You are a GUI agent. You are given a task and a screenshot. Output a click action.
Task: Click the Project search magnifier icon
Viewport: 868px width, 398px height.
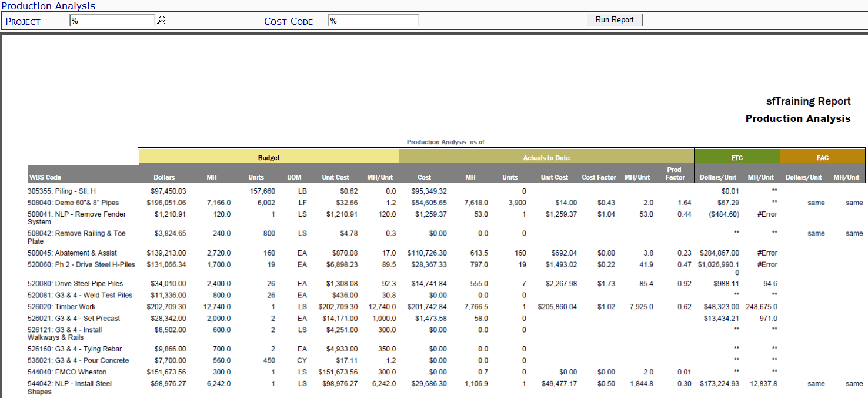(x=160, y=19)
